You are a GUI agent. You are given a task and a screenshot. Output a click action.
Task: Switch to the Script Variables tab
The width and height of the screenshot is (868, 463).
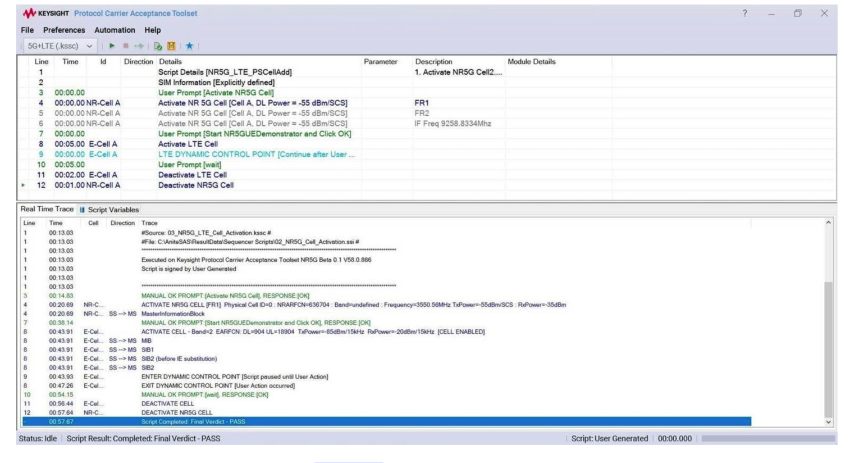point(113,210)
